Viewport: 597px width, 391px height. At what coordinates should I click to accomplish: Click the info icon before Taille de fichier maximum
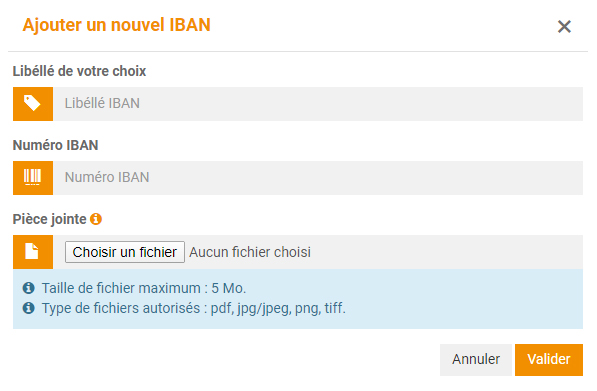click(x=29, y=288)
